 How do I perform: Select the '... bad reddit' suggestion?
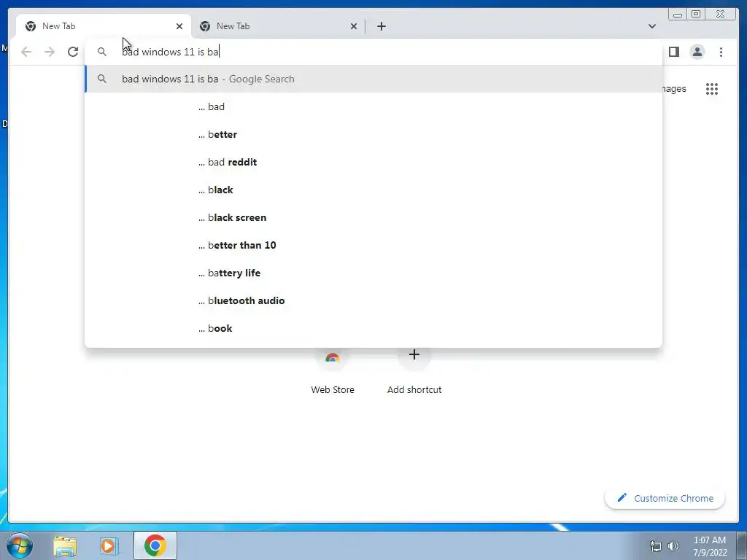[x=373, y=162]
